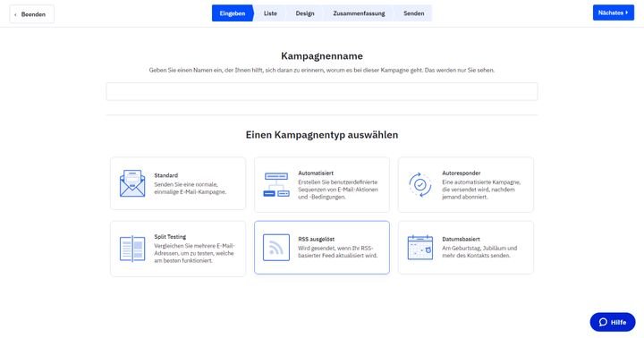Viewport: 644px width, 338px height.
Task: Choose the Autoresponder campaign type title
Action: tap(462, 173)
